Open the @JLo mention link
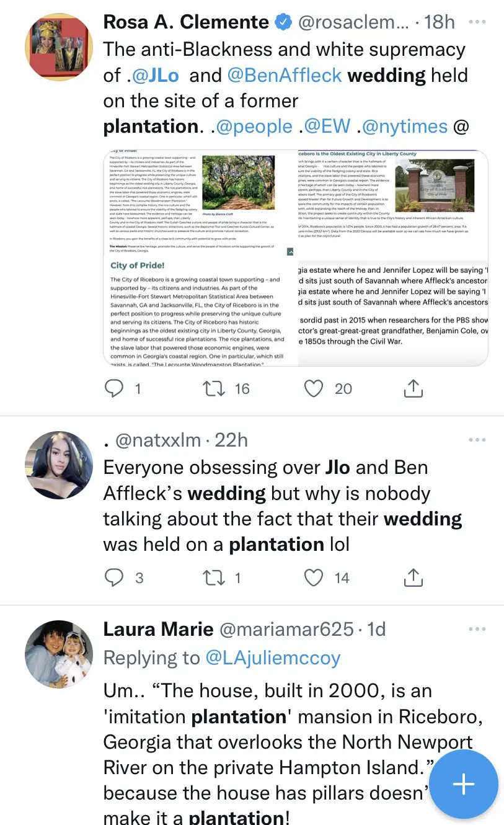504x825 pixels. click(155, 76)
